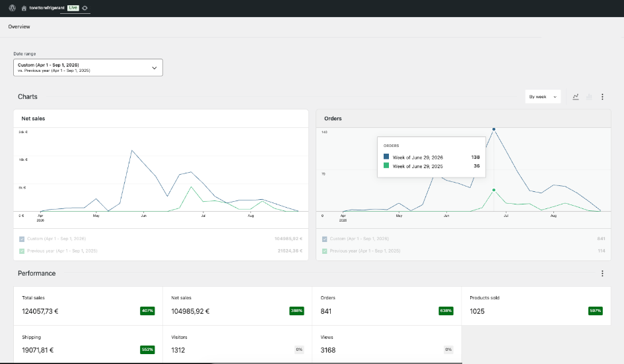This screenshot has width=624, height=364.
Task: Open the Orders performance card showing 841
Action: 387,306
